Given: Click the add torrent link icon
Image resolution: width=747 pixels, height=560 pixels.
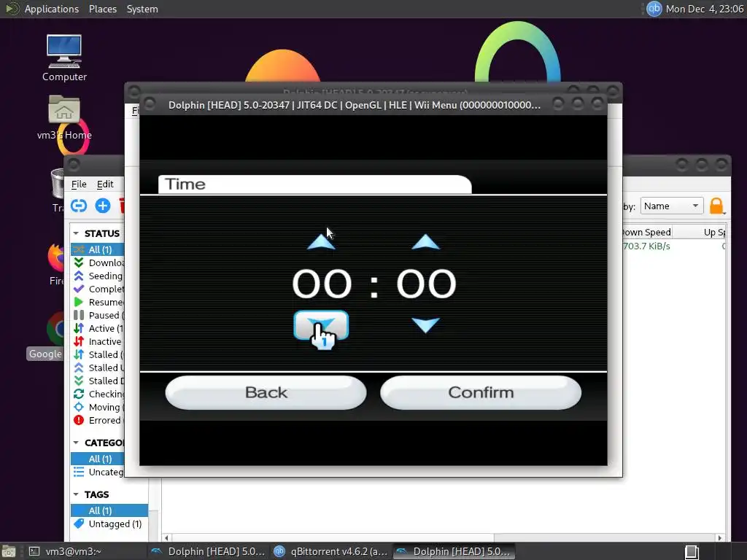Looking at the screenshot, I should click(79, 206).
